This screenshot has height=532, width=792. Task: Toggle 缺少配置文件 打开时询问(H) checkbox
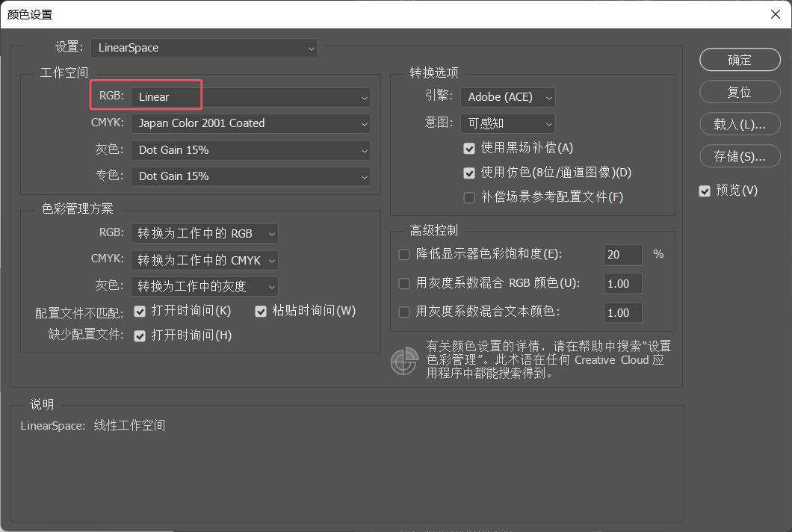tap(140, 336)
